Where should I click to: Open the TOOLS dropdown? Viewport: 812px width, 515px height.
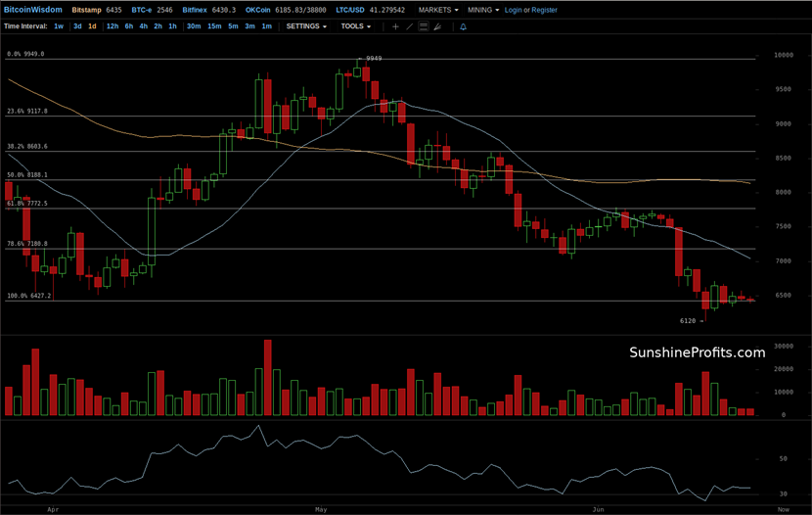click(355, 26)
